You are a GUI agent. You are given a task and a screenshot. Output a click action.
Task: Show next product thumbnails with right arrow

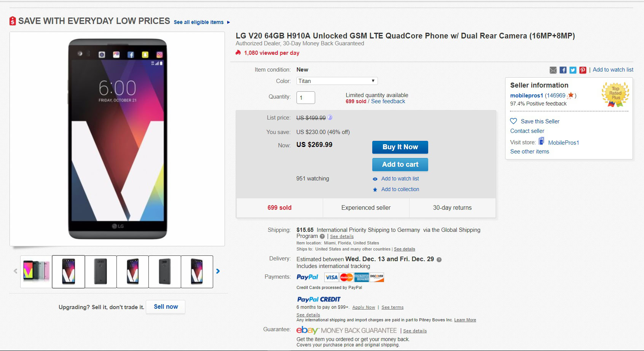[218, 271]
